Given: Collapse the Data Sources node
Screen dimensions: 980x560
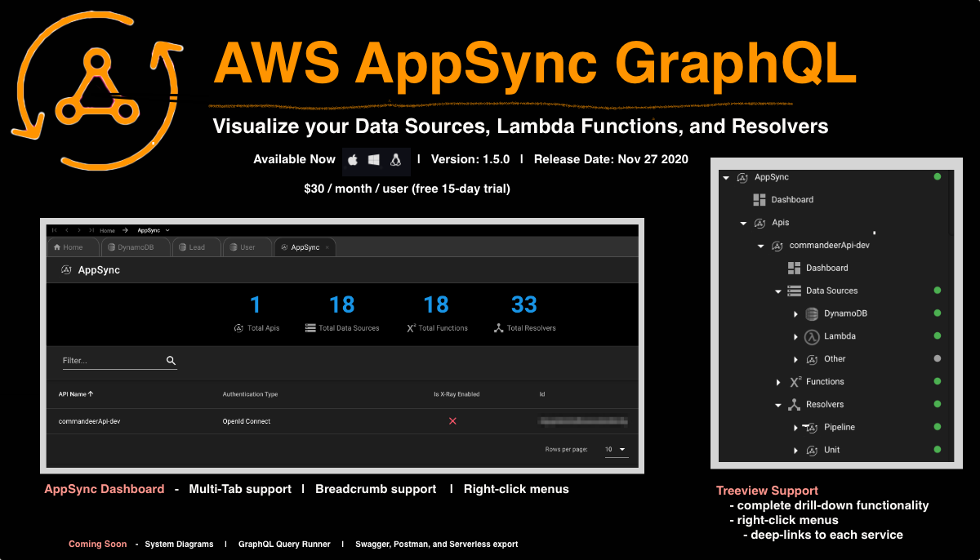Looking at the screenshot, I should point(777,291).
